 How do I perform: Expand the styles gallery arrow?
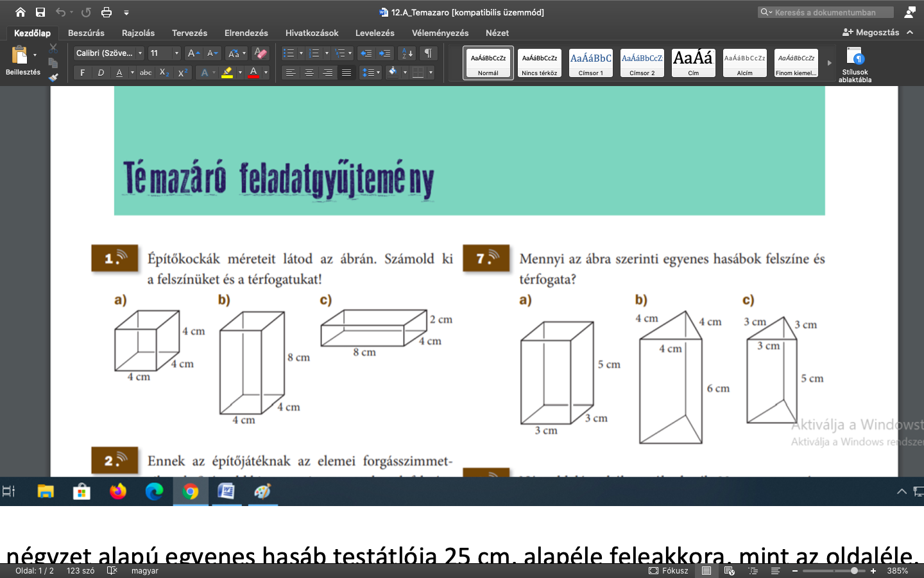pyautogui.click(x=829, y=63)
